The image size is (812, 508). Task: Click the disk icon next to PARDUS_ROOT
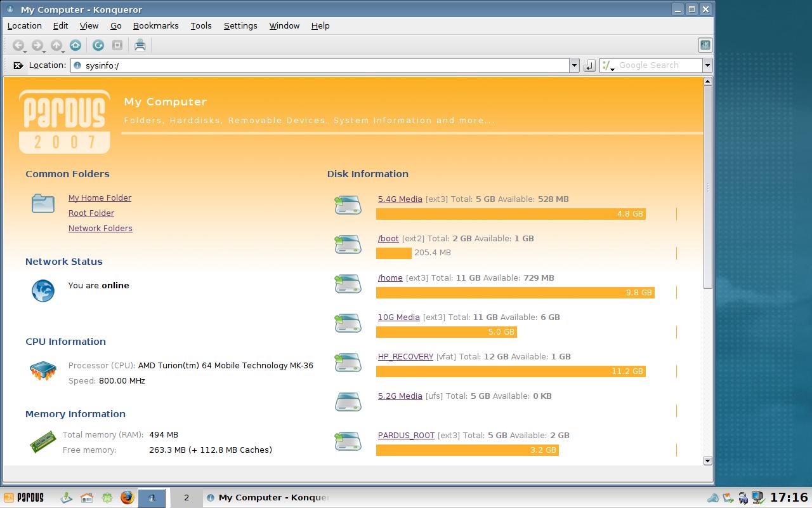coord(348,441)
